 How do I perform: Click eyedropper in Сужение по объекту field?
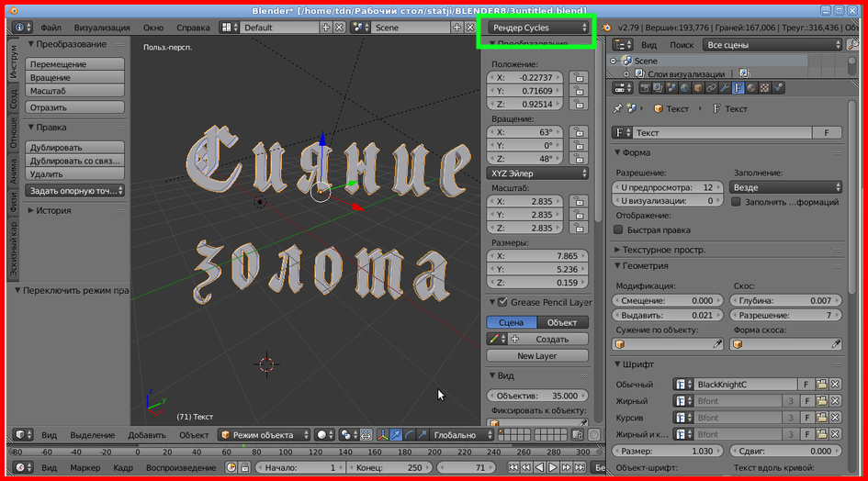click(717, 344)
